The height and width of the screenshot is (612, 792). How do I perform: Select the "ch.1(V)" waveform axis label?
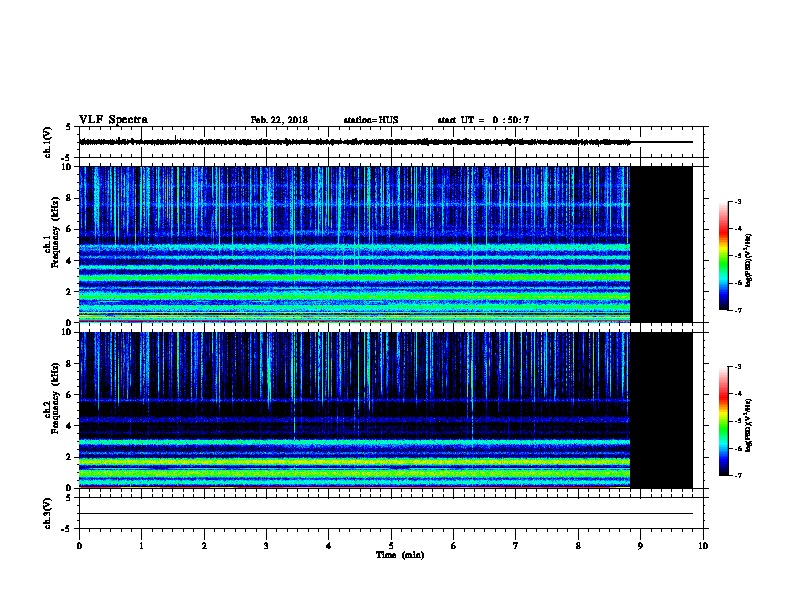click(x=47, y=142)
